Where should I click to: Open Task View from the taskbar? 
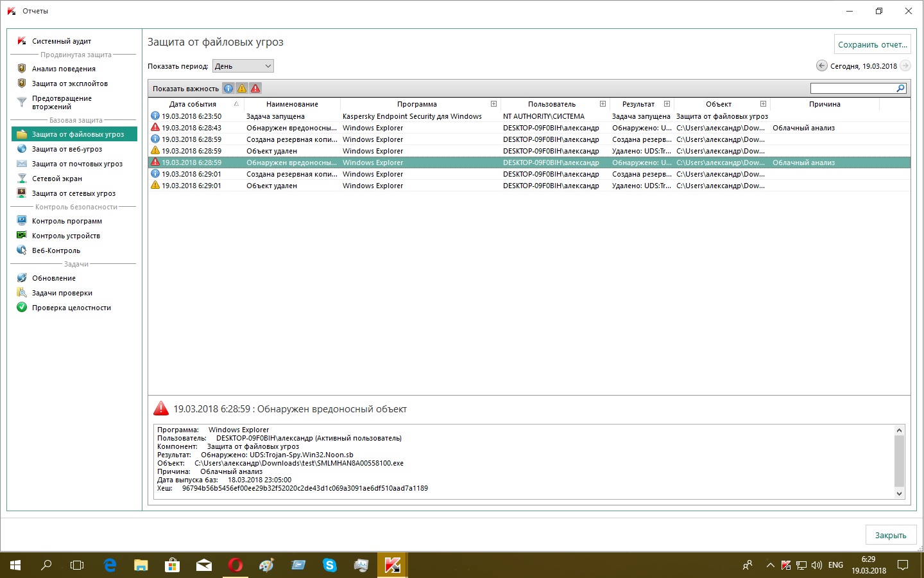coord(77,565)
